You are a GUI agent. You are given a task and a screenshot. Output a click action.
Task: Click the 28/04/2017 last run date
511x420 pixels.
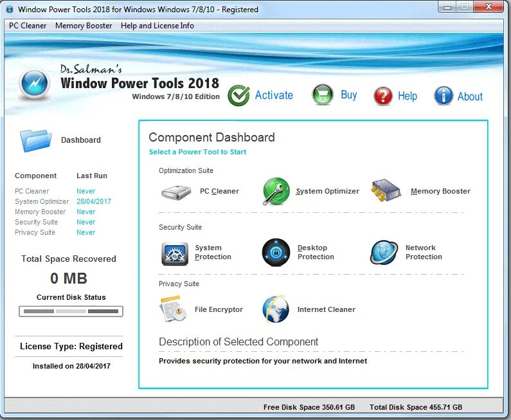pos(94,201)
